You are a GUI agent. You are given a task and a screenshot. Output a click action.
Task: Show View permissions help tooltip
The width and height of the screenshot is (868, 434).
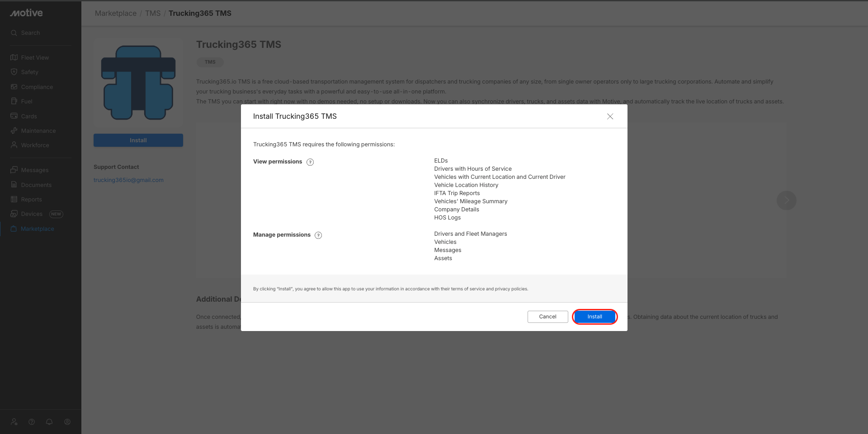[x=310, y=162]
